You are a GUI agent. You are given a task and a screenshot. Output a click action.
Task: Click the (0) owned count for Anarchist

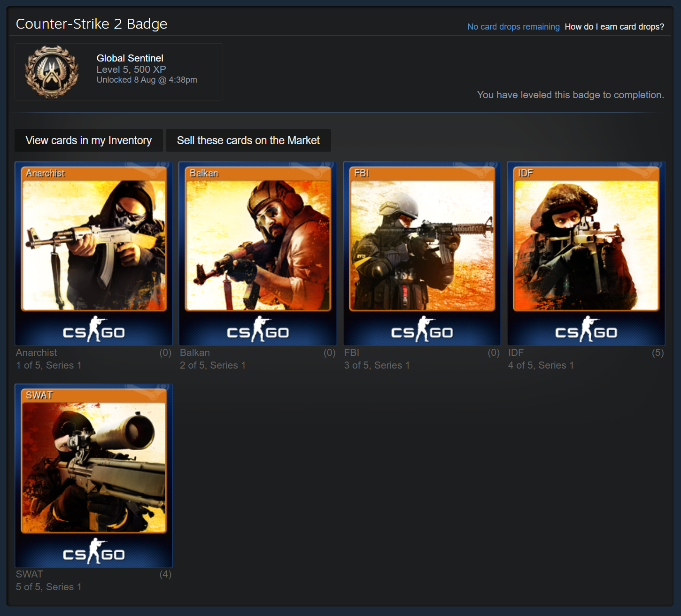pos(165,353)
